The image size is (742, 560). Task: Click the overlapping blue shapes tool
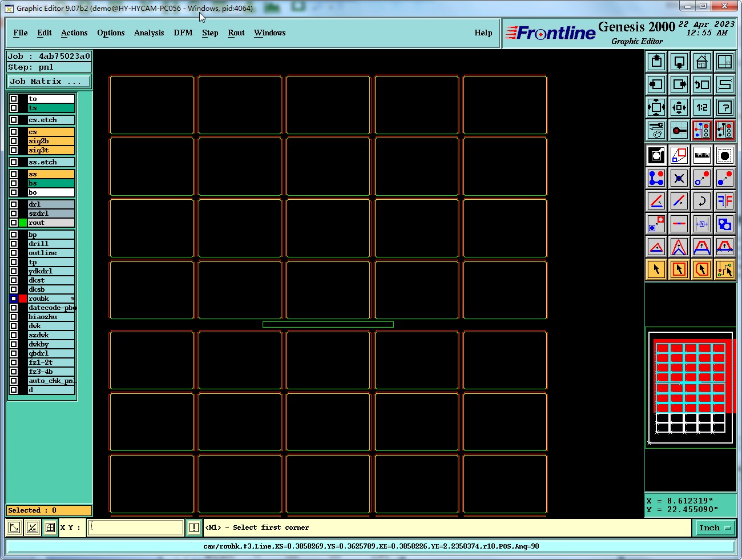(x=725, y=224)
